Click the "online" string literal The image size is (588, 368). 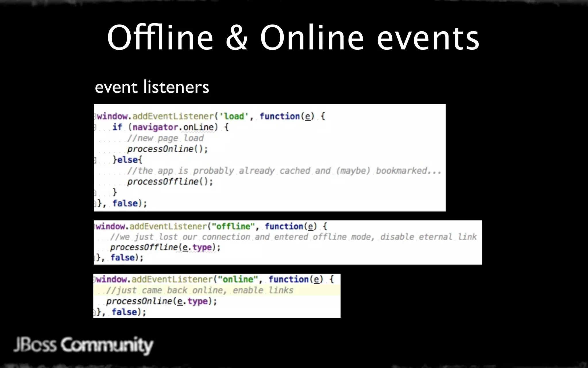[238, 279]
